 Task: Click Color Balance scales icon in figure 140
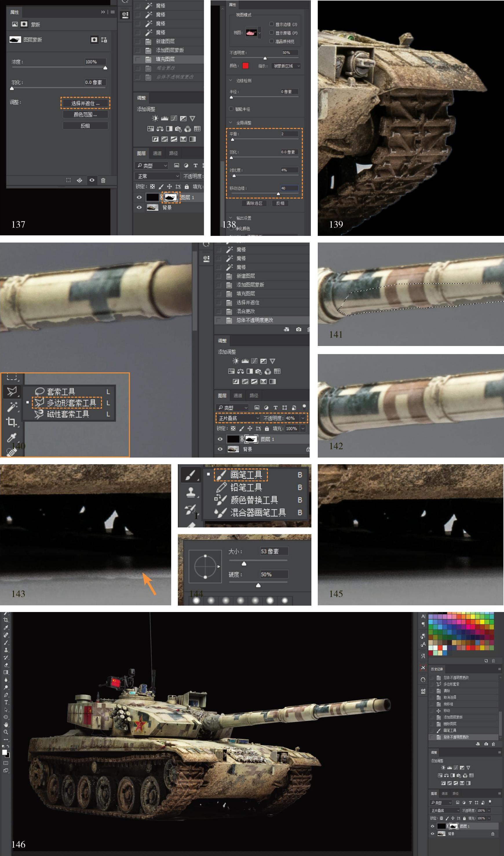click(x=240, y=371)
